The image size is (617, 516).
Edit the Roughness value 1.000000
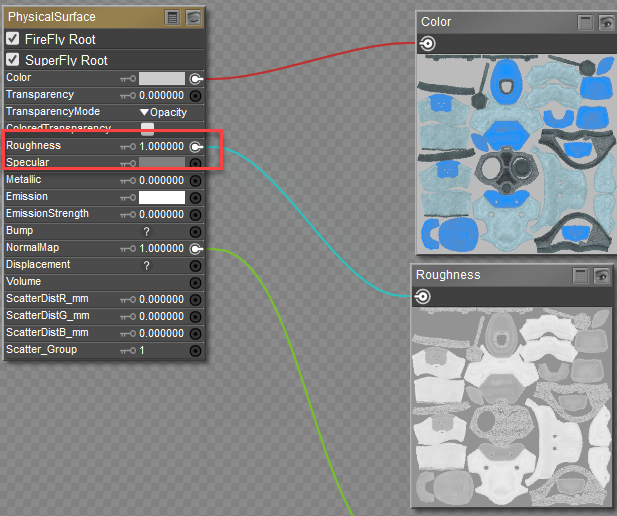pyautogui.click(x=161, y=146)
